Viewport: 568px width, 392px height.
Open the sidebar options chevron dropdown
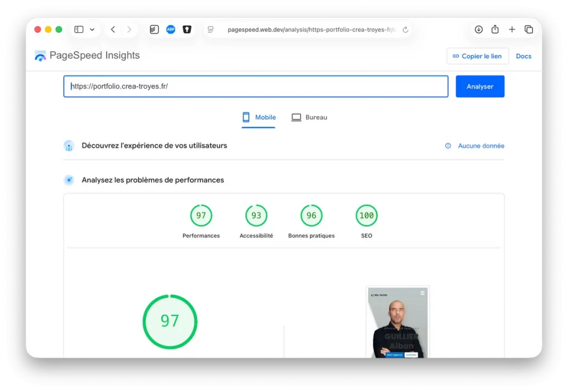pyautogui.click(x=92, y=29)
